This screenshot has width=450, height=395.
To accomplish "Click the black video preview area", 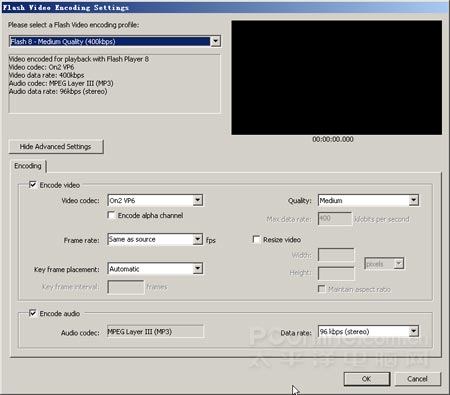I will click(337, 78).
